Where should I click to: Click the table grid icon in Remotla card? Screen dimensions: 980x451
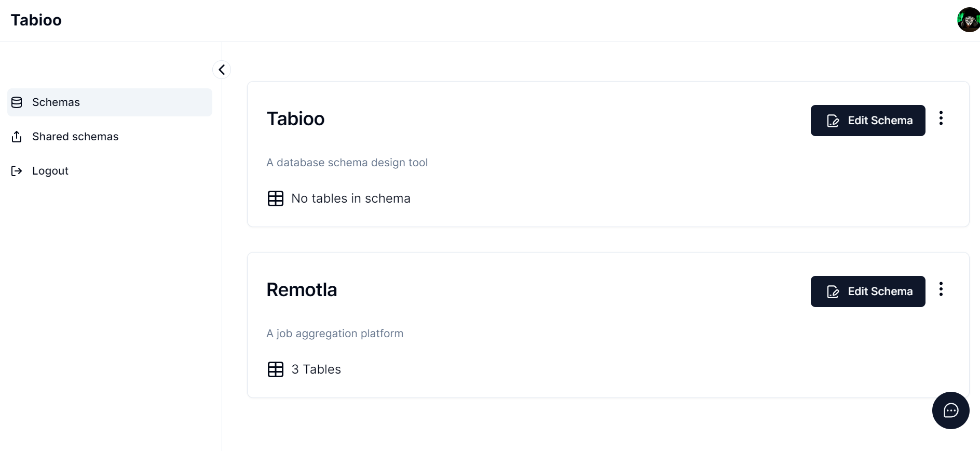click(276, 369)
